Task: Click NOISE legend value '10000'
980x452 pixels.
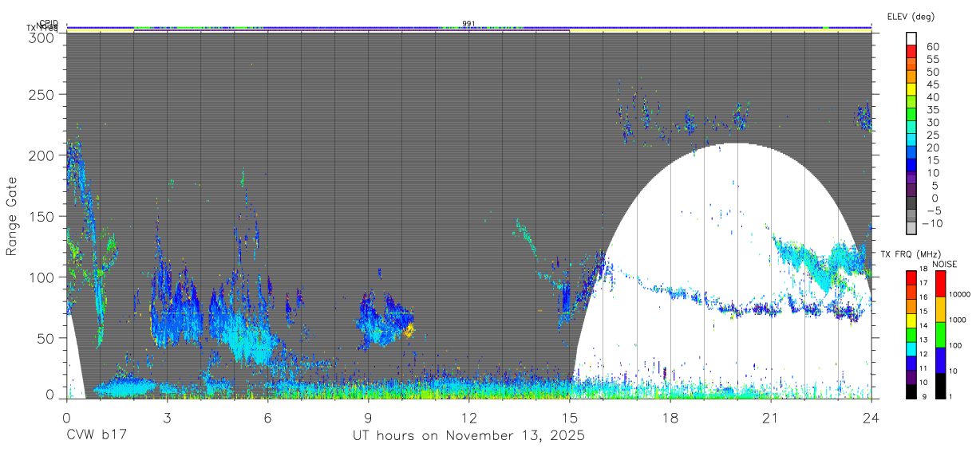Action: pos(959,295)
